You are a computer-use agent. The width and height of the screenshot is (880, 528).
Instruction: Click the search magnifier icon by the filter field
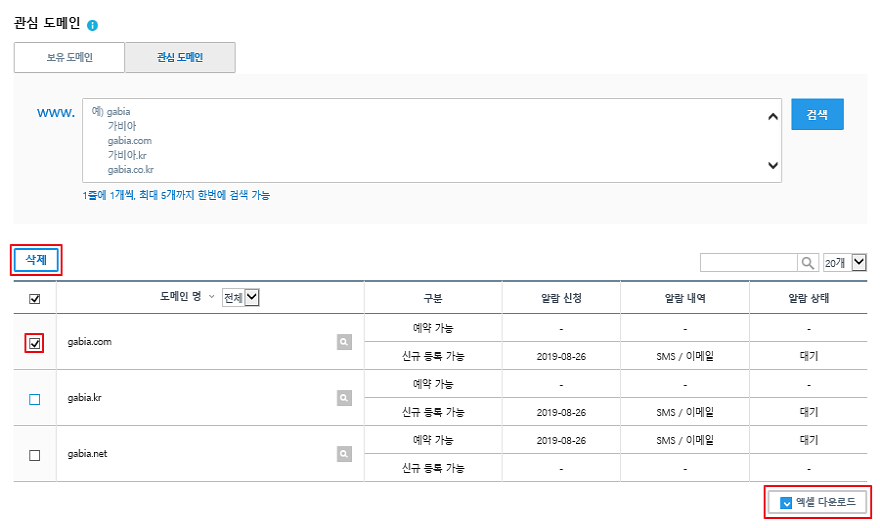(808, 263)
